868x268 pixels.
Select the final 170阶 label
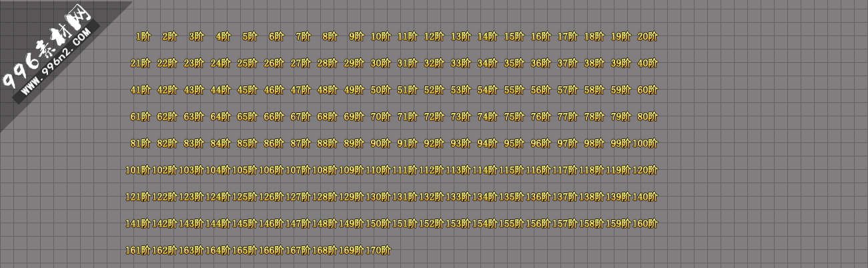[378, 251]
